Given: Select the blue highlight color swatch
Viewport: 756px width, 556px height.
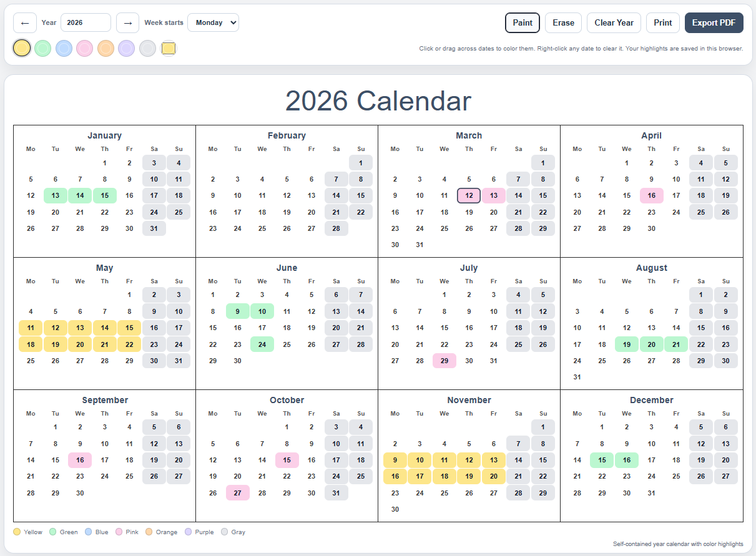Looking at the screenshot, I should pyautogui.click(x=64, y=48).
